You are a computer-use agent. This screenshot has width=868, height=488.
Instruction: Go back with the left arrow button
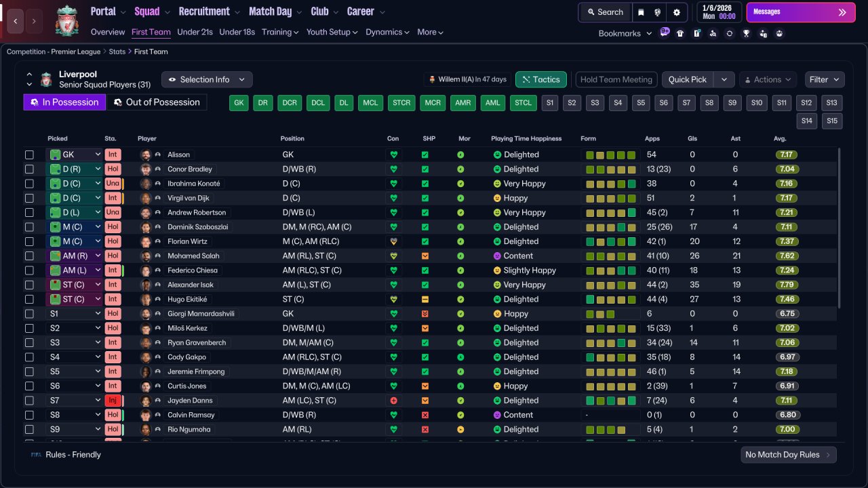click(x=16, y=21)
